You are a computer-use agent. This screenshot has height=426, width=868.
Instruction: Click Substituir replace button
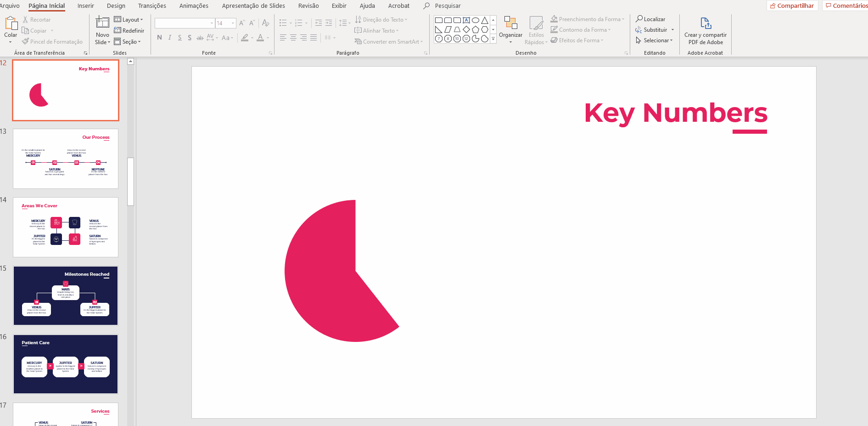coord(652,30)
